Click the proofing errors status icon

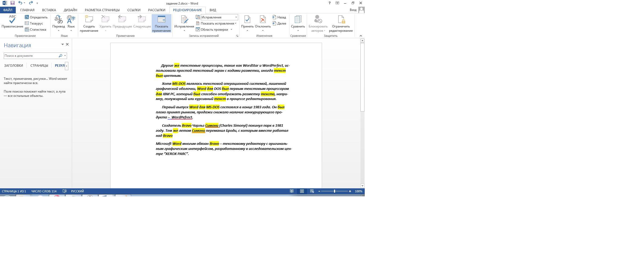tap(64, 191)
